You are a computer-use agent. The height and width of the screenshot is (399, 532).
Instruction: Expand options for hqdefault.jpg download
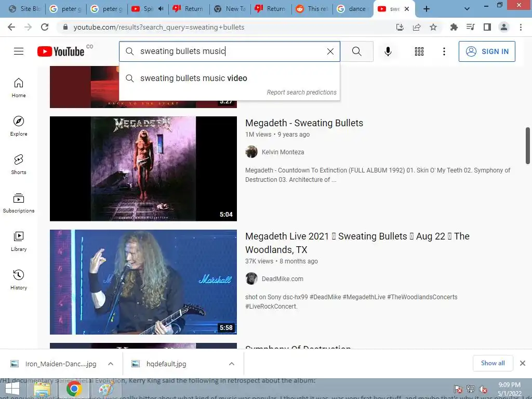pyautogui.click(x=232, y=364)
